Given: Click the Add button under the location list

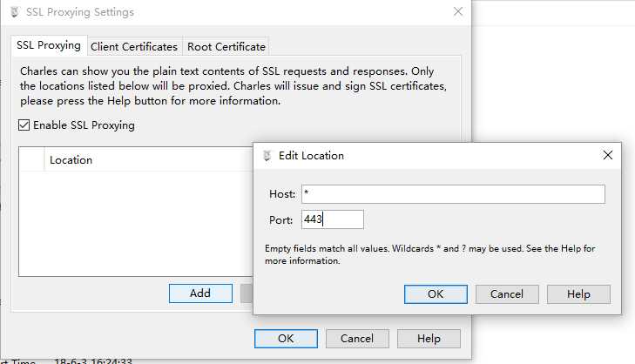Looking at the screenshot, I should 200,293.
